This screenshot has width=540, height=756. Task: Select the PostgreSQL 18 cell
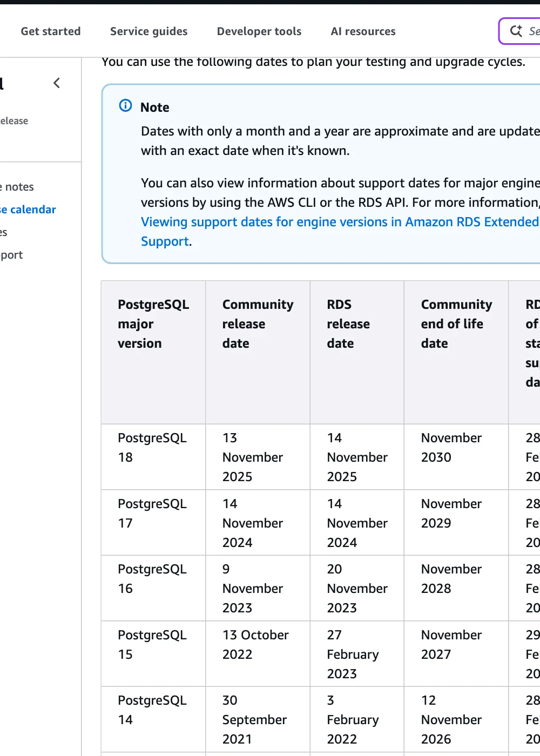[x=153, y=457]
